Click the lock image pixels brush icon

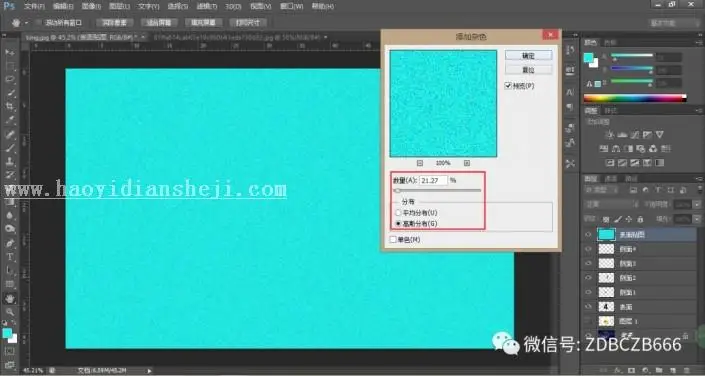point(618,219)
